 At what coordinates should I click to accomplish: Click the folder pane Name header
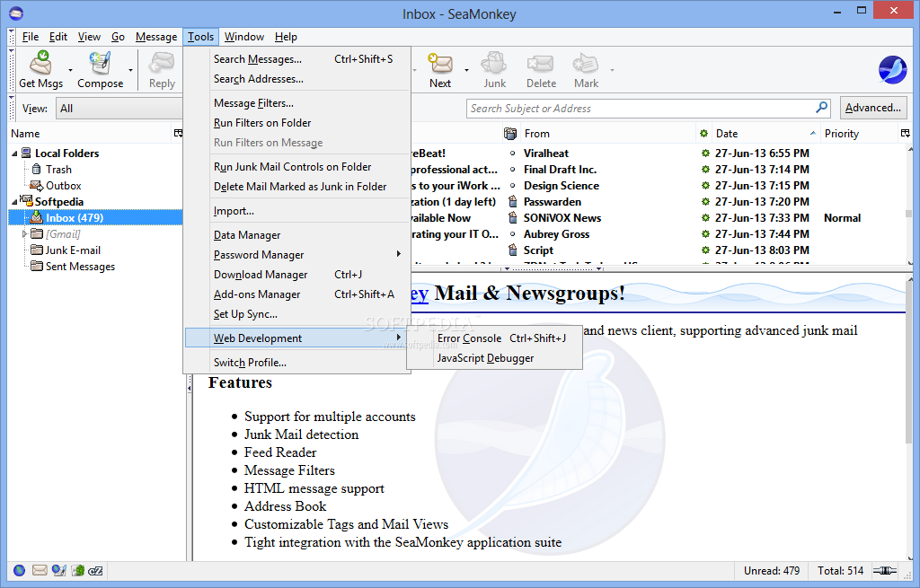pos(90,134)
